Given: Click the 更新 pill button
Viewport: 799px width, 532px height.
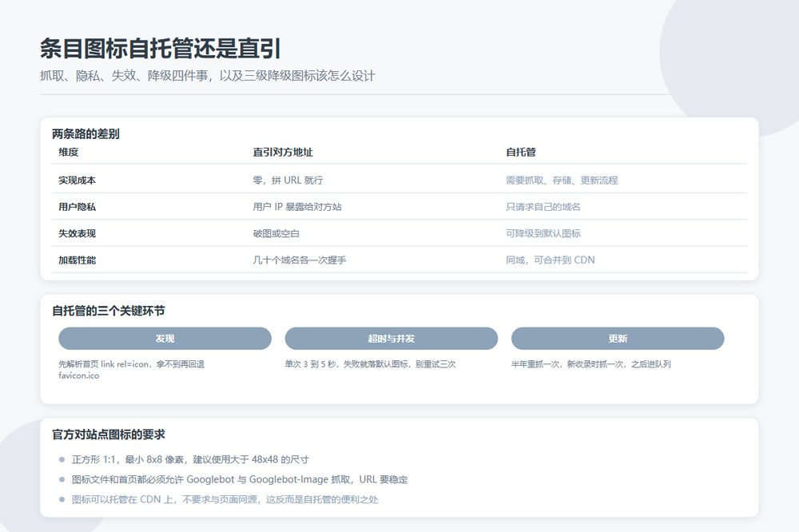Looking at the screenshot, I should point(618,339).
